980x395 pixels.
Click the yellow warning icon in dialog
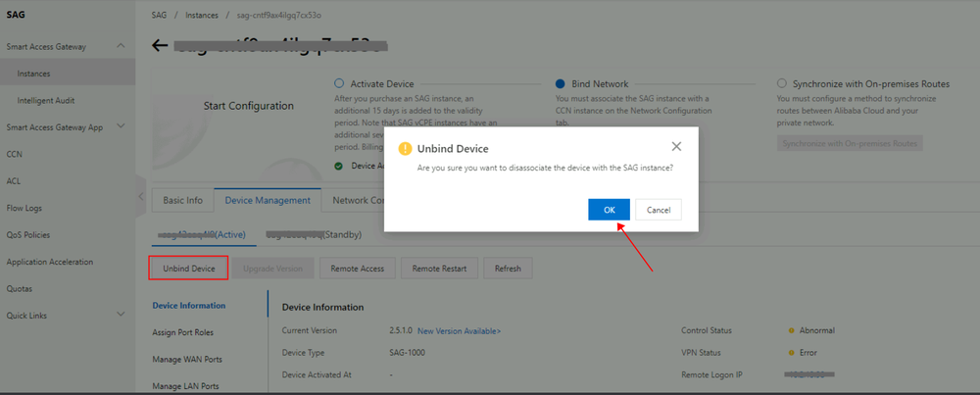tap(406, 149)
